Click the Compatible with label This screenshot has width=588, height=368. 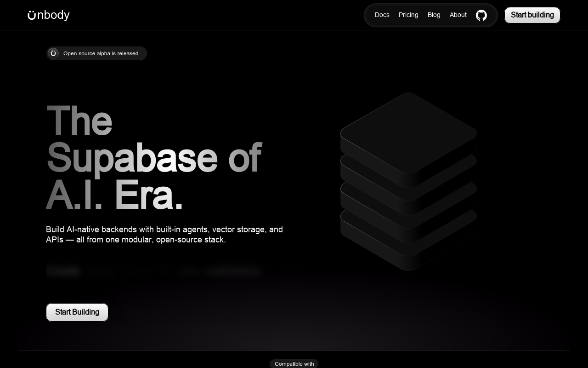[x=294, y=364]
